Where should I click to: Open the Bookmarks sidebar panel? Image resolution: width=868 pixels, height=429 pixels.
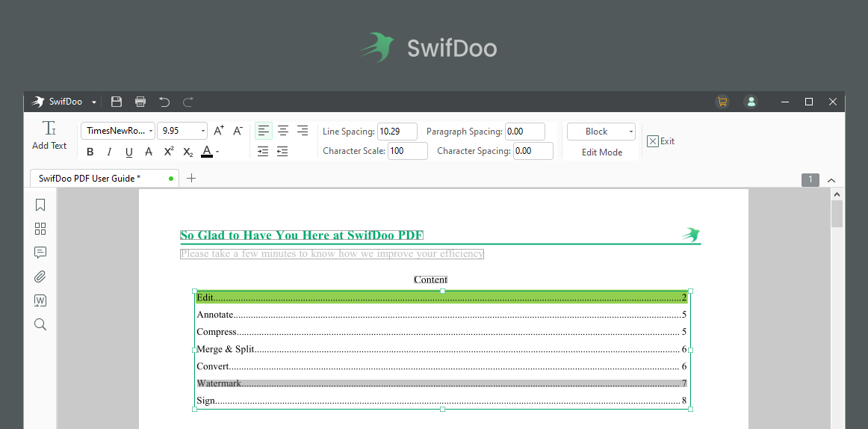(x=40, y=206)
